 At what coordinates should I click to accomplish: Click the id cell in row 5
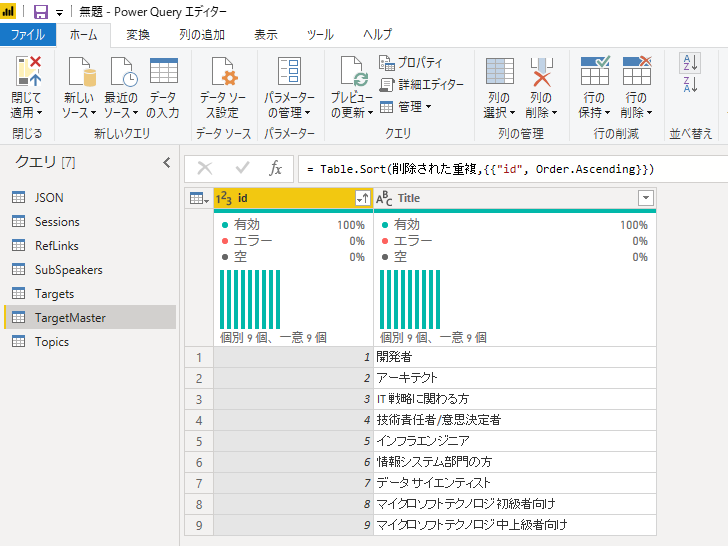pos(293,441)
